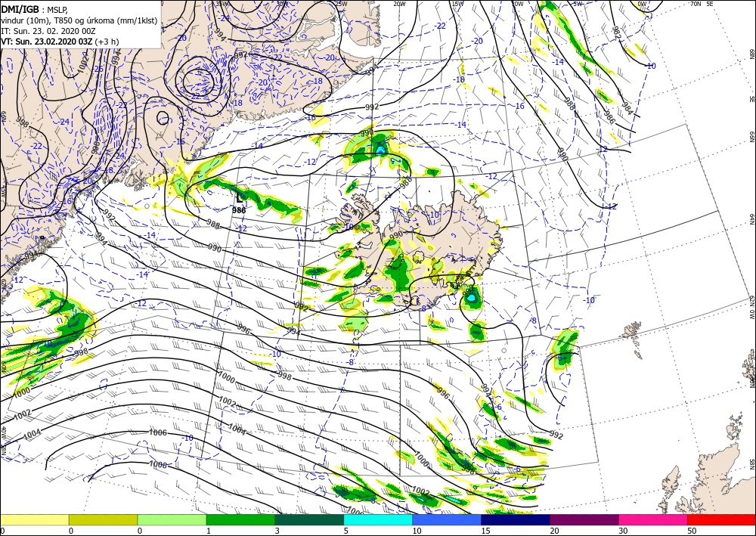The width and height of the screenshot is (756, 536).
Task: Click the 'IT: Sun. 23. 02. 2020 00Z' line
Action: tap(48, 31)
